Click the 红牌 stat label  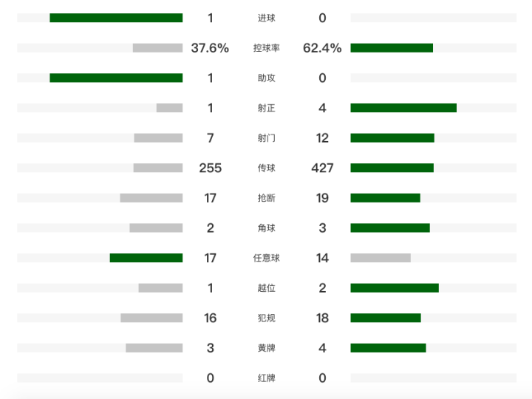point(266,378)
